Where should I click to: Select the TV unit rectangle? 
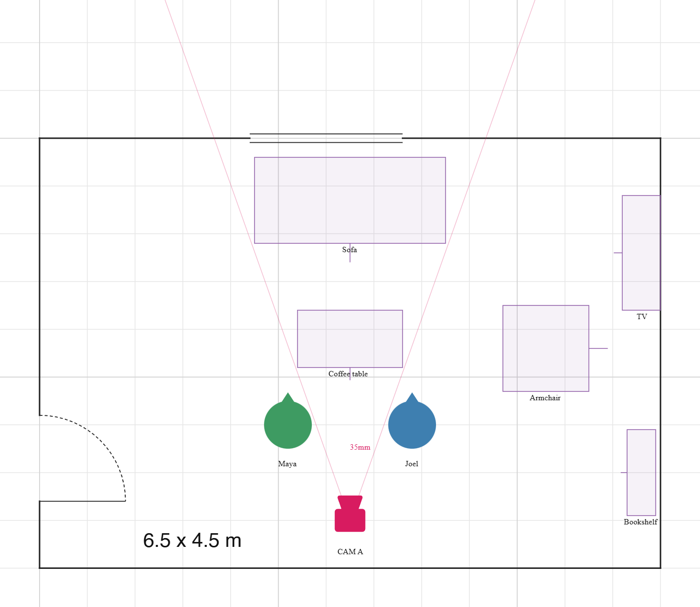(641, 253)
